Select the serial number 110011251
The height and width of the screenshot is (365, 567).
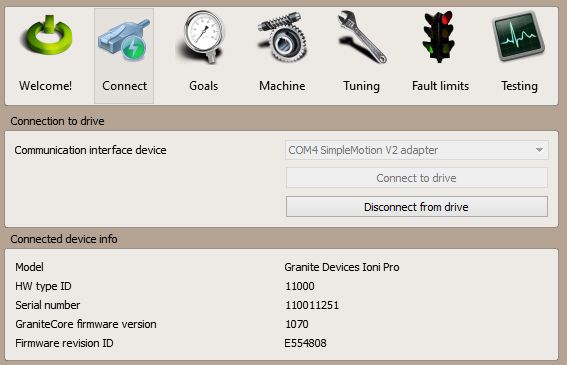(x=312, y=305)
